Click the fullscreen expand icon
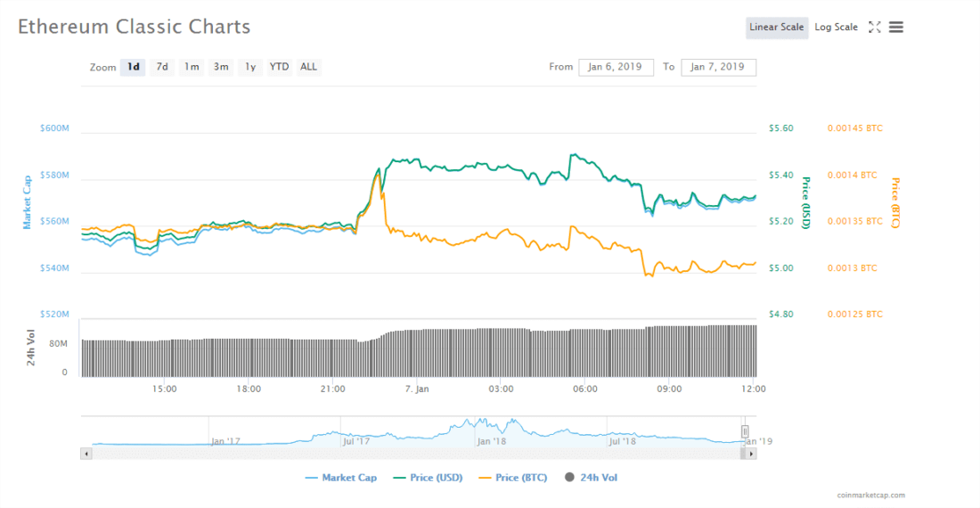The width and height of the screenshot is (980, 508). tap(874, 28)
